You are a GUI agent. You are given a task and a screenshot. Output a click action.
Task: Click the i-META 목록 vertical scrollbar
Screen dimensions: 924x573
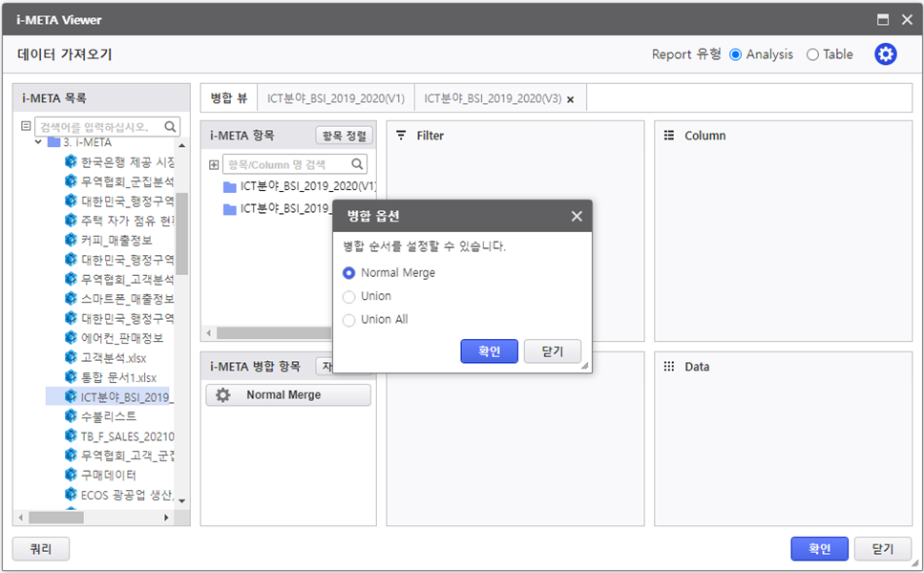click(x=182, y=233)
